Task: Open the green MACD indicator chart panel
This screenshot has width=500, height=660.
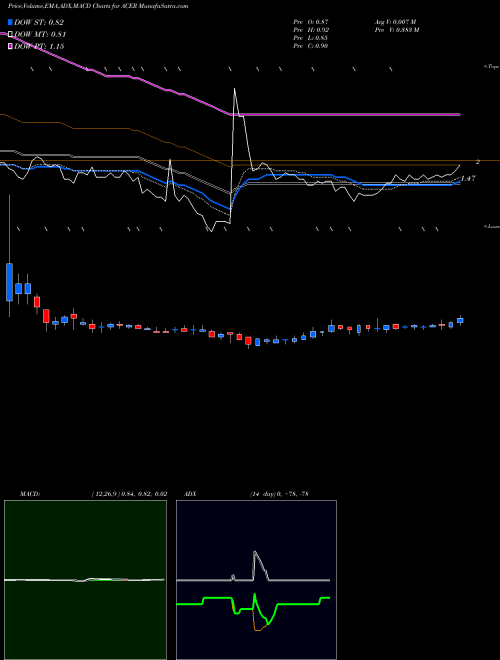Action: 85,580
